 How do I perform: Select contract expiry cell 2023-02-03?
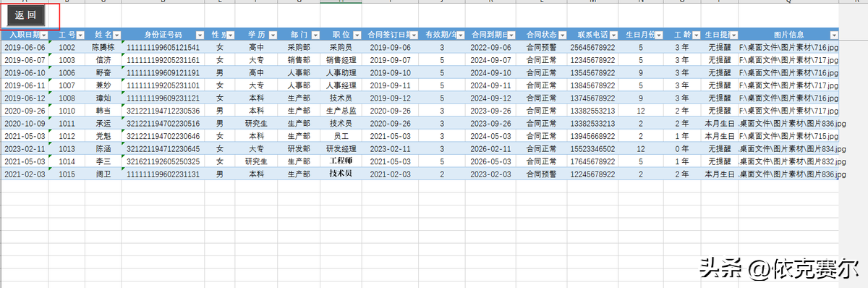pyautogui.click(x=490, y=174)
